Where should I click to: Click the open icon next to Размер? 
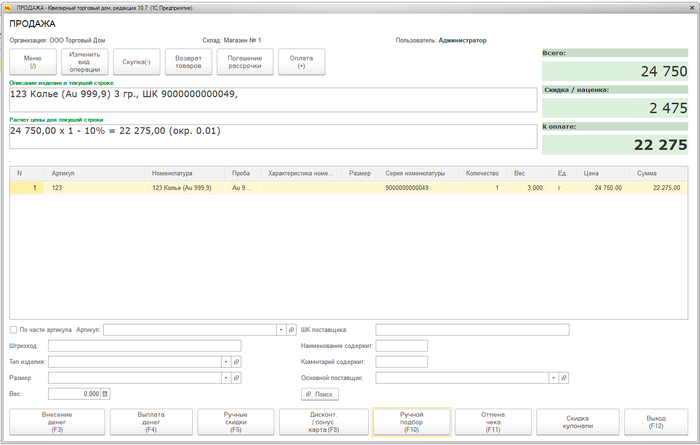coord(237,378)
